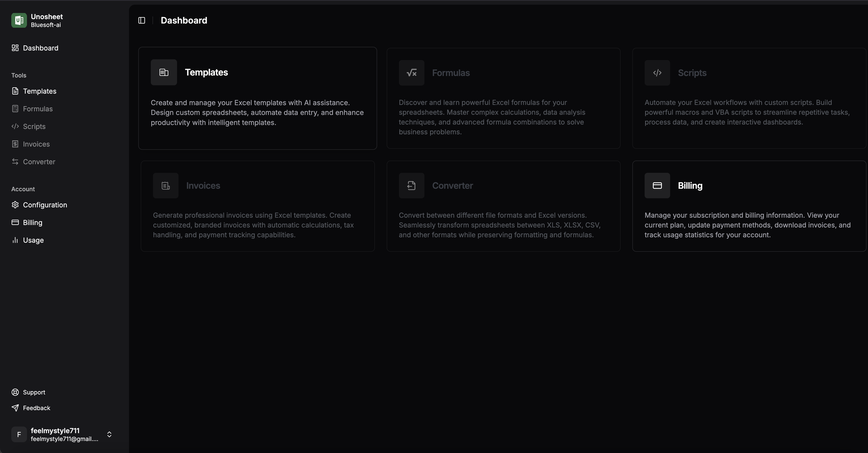
Task: Click the Support link
Action: tap(34, 392)
